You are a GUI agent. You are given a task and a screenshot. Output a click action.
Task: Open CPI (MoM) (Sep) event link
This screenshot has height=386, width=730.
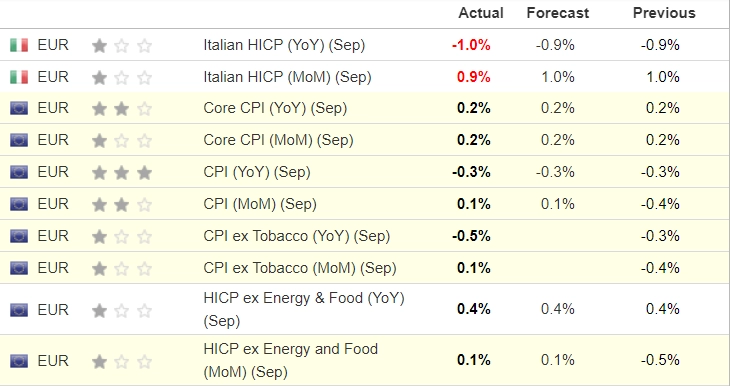260,204
